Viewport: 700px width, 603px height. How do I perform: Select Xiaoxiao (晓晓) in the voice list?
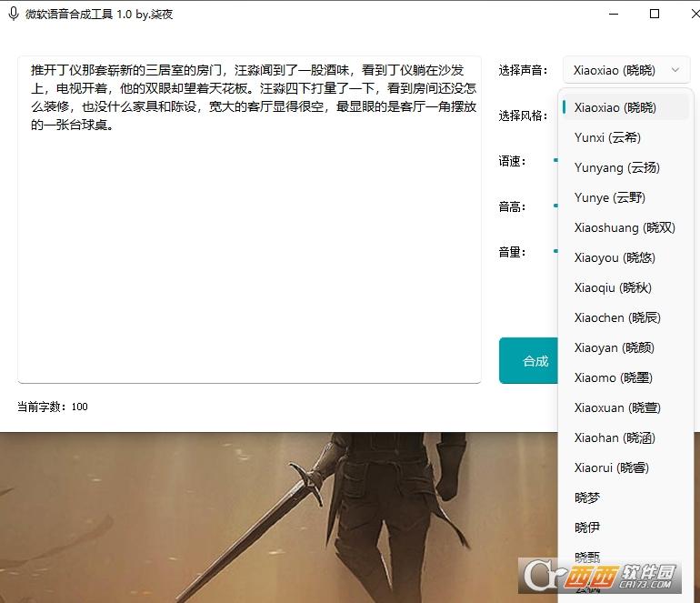pyautogui.click(x=625, y=107)
